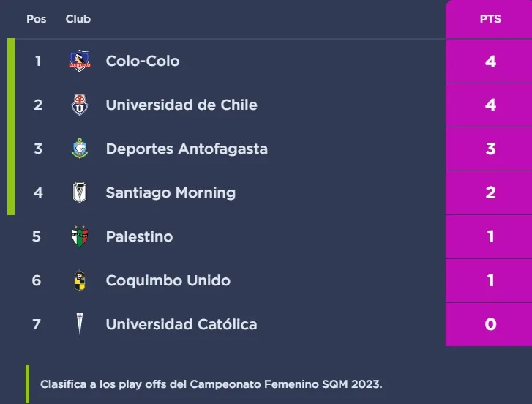Open the Palestino team name link
The width and height of the screenshot is (532, 404).
(139, 236)
